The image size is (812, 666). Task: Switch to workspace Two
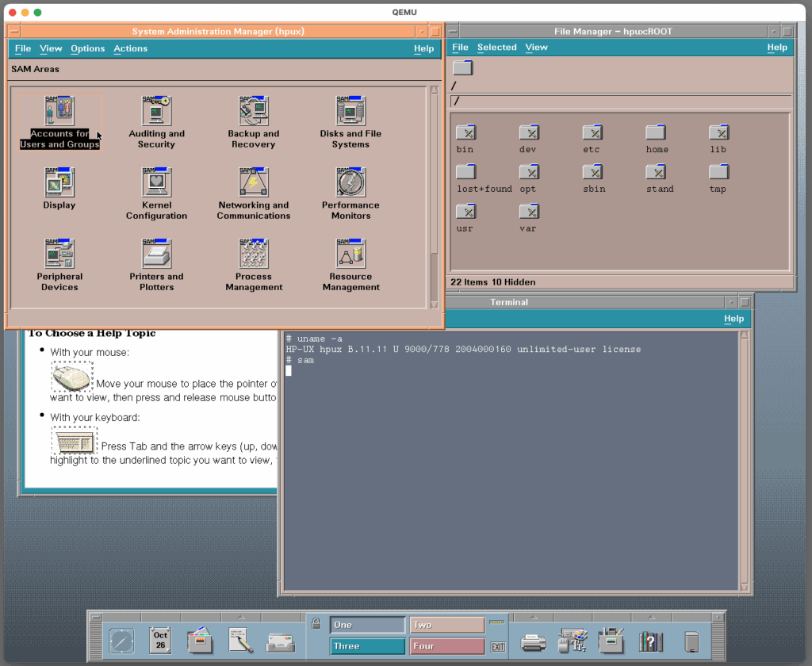446,625
